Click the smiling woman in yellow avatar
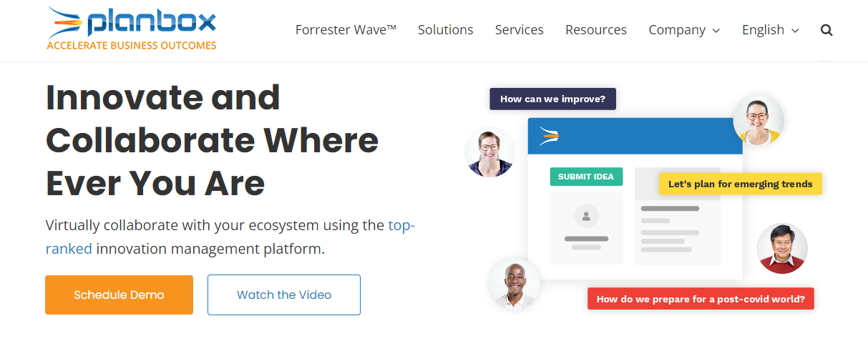This screenshot has width=868, height=341. [x=758, y=120]
